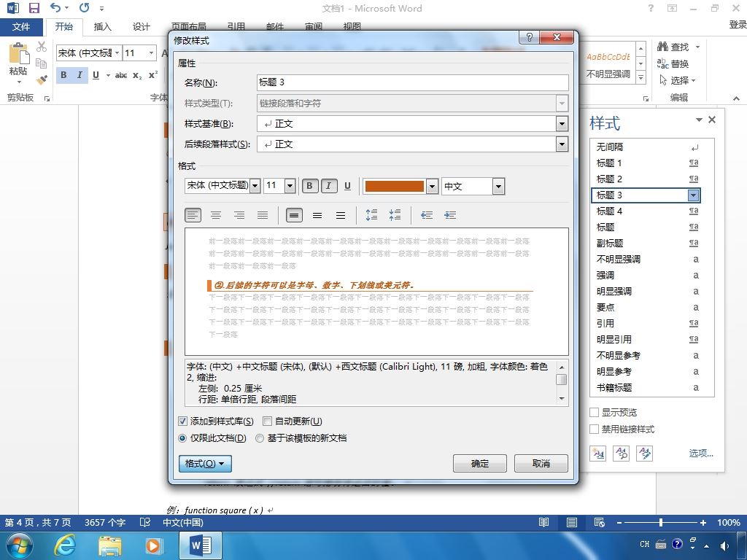Switch to 插入 Insert tab
This screenshot has width=747, height=560.
(x=102, y=27)
